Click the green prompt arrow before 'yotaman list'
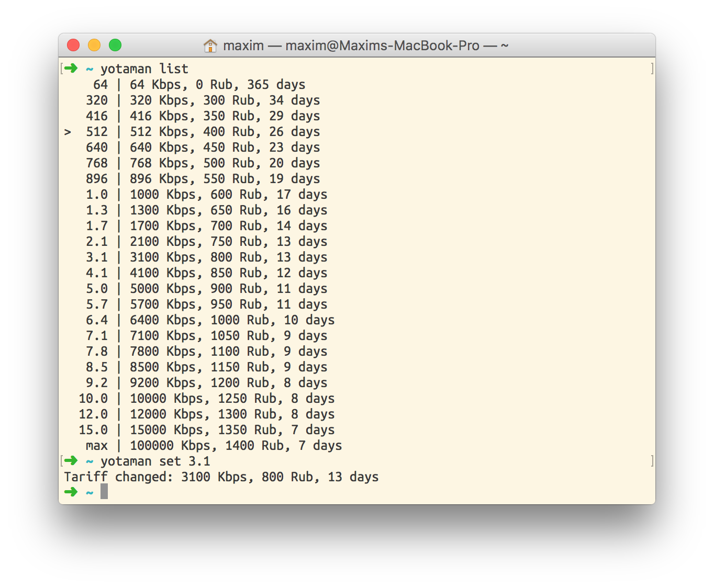This screenshot has width=714, height=588. (x=71, y=68)
